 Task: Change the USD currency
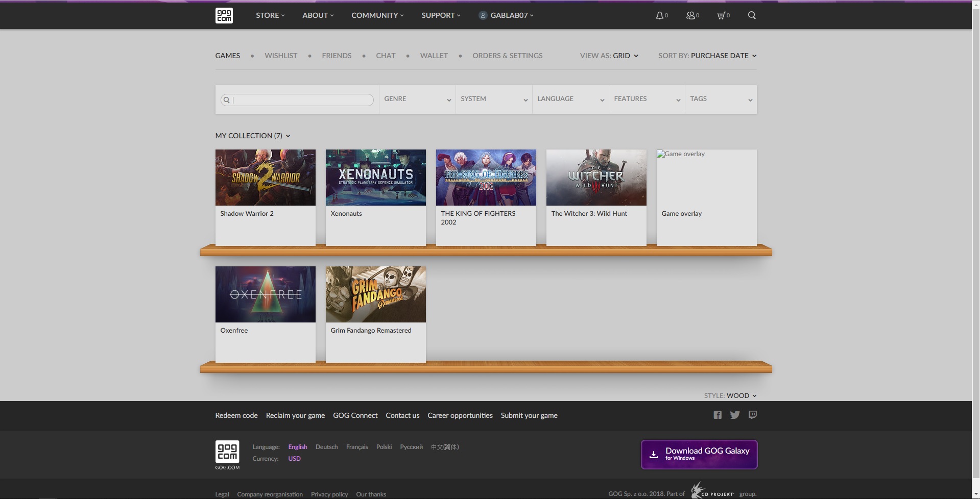(x=294, y=459)
